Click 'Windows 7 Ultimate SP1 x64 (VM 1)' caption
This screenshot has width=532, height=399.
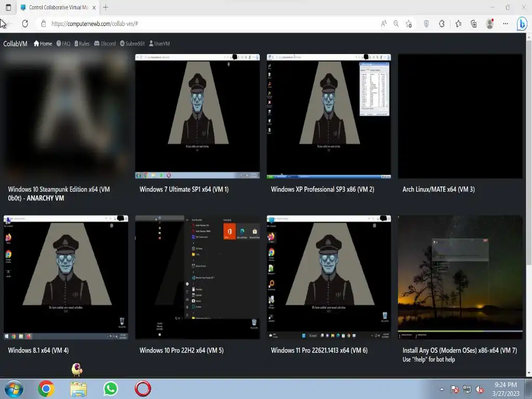184,189
